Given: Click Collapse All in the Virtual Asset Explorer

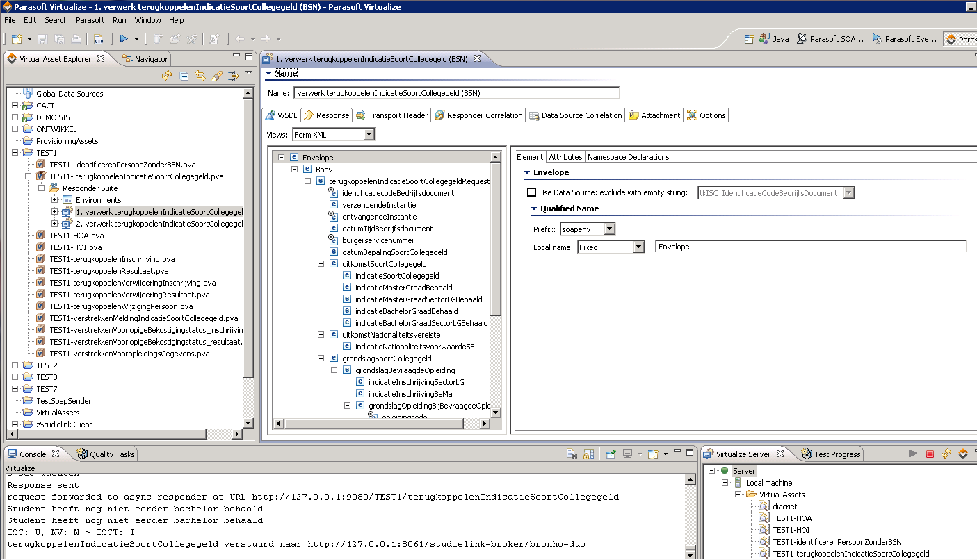Looking at the screenshot, I should coord(184,76).
